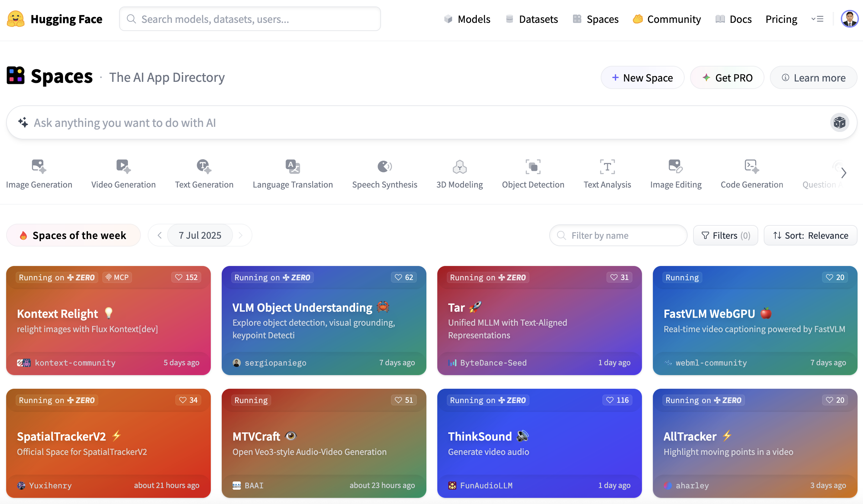This screenshot has width=863, height=504.
Task: Like the ThinkSound space (116 hearts)
Action: 617,400
